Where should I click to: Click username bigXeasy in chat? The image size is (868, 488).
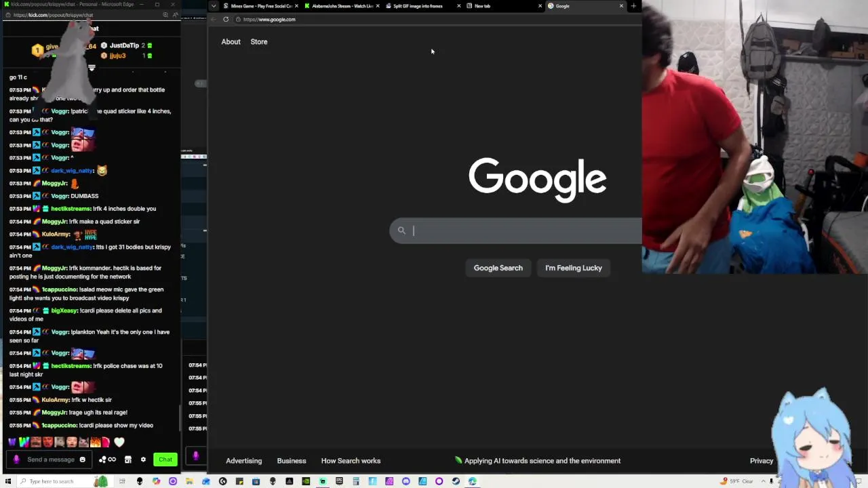[x=65, y=310]
